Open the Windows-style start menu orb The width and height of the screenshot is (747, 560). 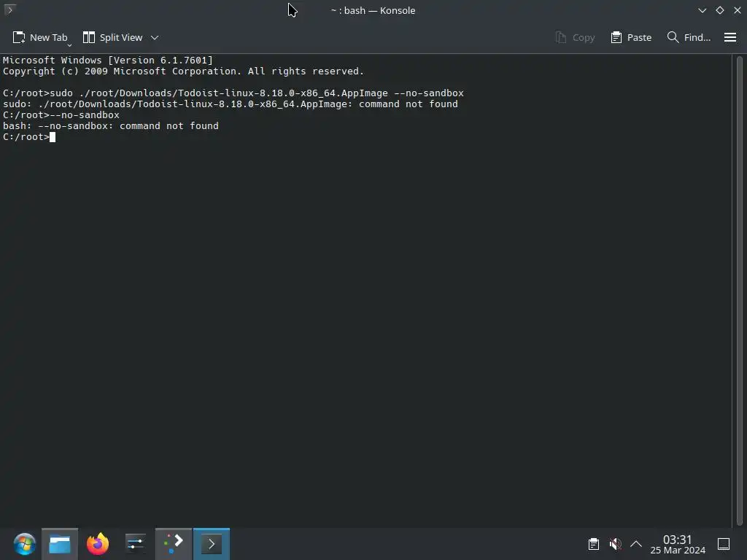(24, 544)
